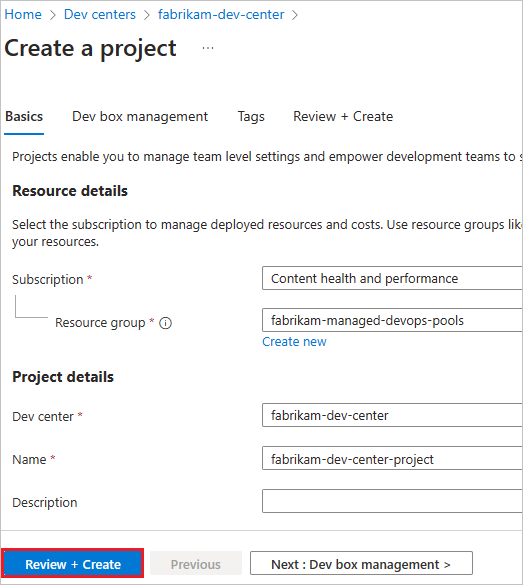This screenshot has height=585, width=523.
Task: Open the Resource group dropdown
Action: click(x=392, y=320)
